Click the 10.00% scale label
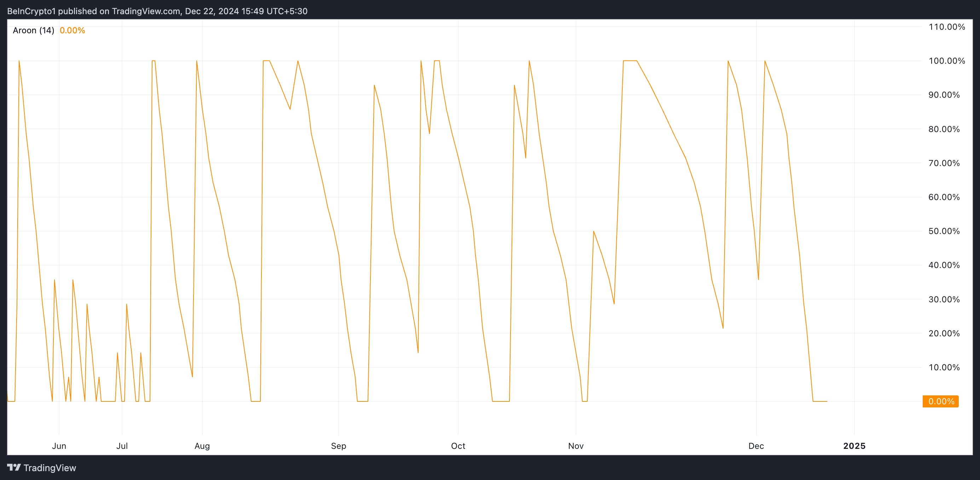Viewport: 980px width, 480px height. pyautogui.click(x=944, y=367)
